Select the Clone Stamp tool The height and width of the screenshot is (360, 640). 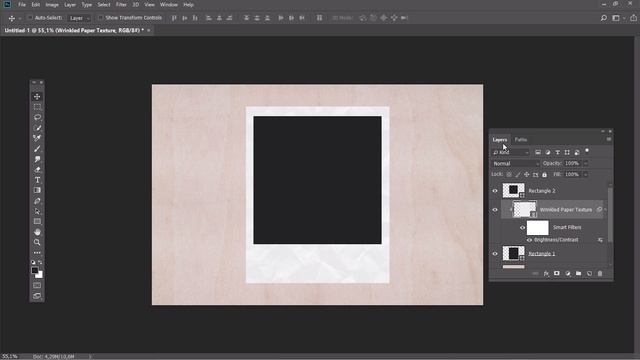point(37,159)
